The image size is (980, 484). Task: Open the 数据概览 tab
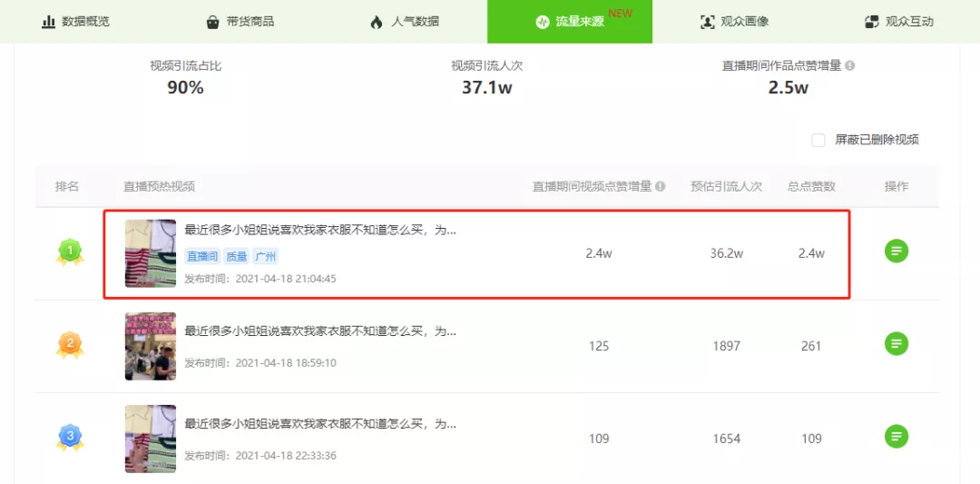75,21
